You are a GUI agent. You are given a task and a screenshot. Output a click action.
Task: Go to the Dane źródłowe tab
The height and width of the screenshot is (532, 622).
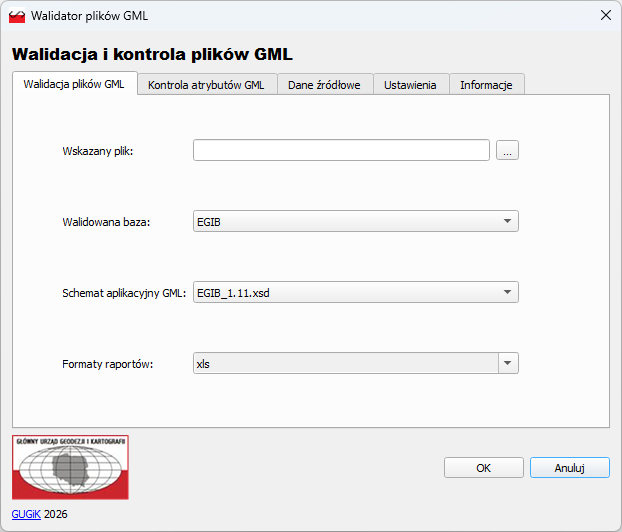coord(324,85)
